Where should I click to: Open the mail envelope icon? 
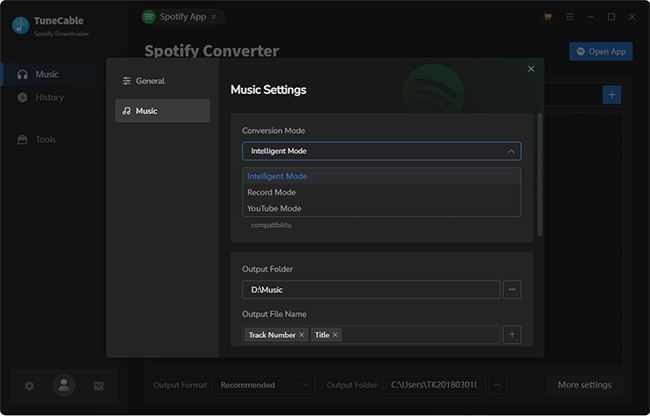tap(99, 386)
